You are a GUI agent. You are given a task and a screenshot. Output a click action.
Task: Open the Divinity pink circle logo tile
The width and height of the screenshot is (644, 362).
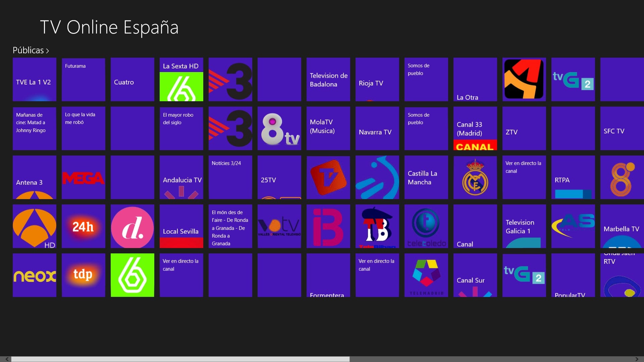132,226
